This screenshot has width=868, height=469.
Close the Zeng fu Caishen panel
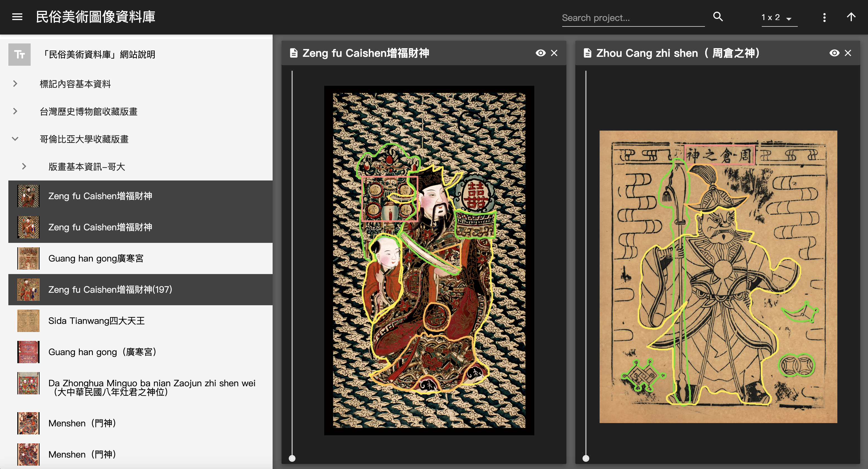(554, 53)
